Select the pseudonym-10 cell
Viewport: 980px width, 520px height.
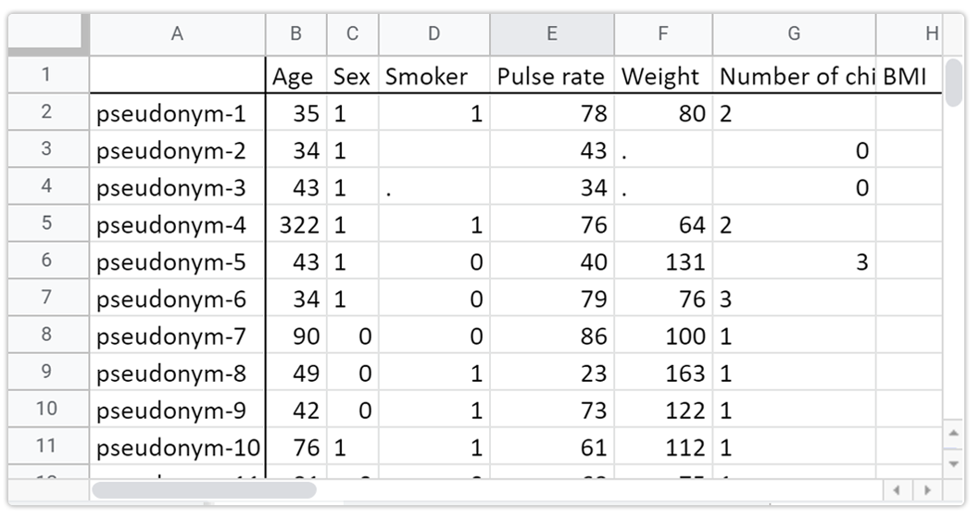point(177,448)
